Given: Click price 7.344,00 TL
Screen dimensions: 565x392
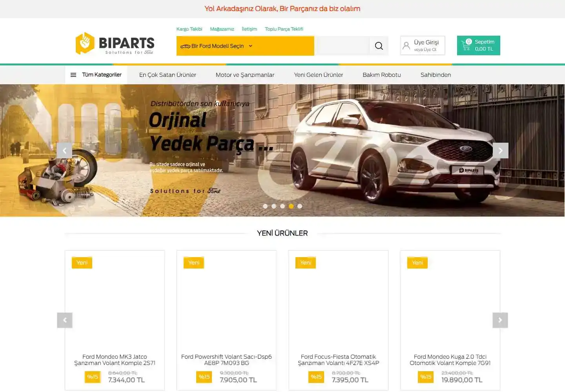Looking at the screenshot, I should point(126,380).
